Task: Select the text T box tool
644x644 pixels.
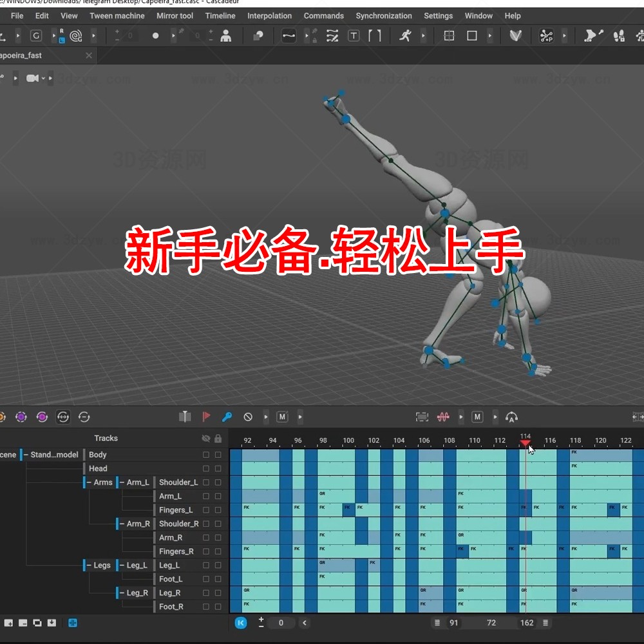Action: [x=354, y=36]
